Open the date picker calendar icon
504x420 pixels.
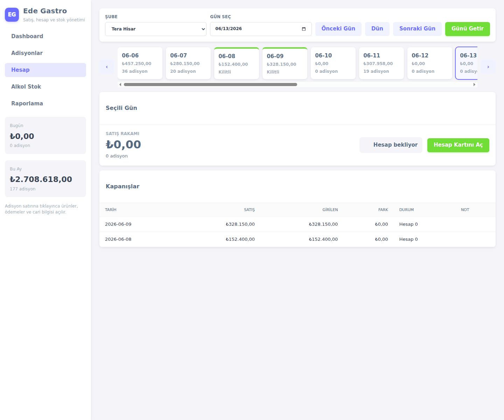click(x=304, y=29)
